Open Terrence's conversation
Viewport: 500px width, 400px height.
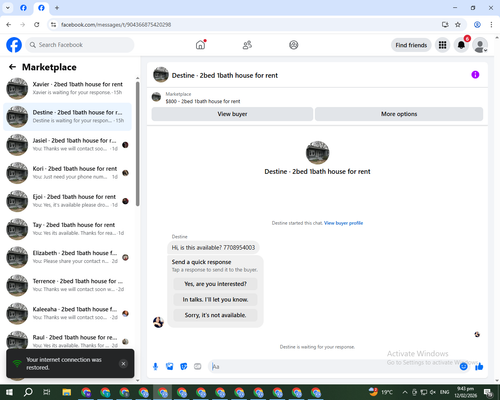(68, 285)
